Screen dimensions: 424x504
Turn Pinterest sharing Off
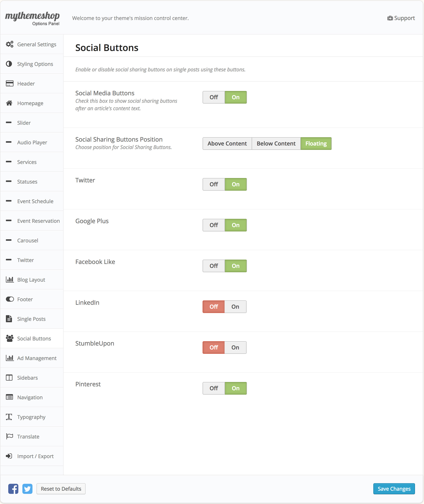[213, 388]
